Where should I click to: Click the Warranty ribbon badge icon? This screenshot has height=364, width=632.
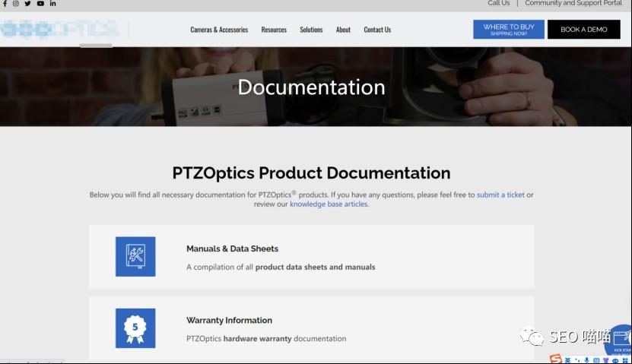pyautogui.click(x=135, y=328)
